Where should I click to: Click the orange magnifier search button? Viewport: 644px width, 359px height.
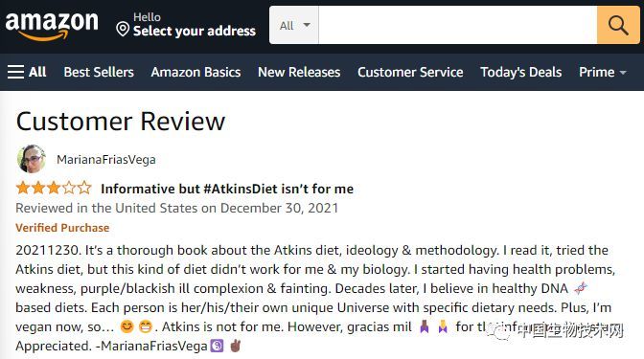618,25
